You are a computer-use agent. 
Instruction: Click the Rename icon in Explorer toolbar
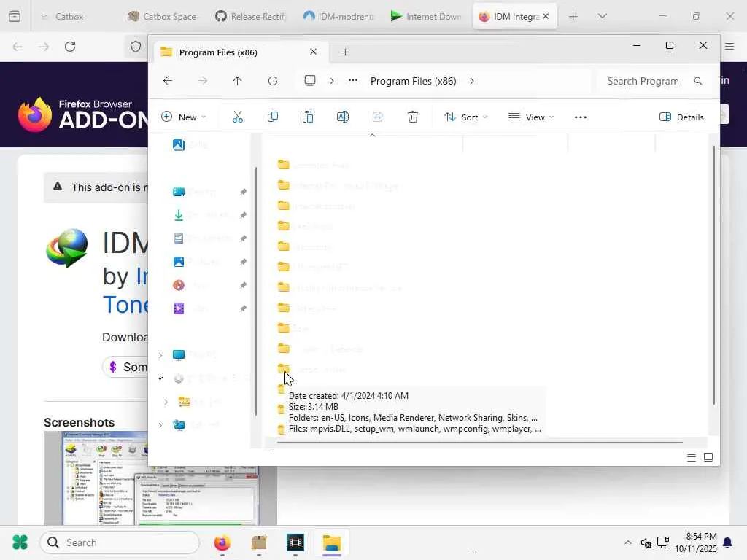click(343, 117)
